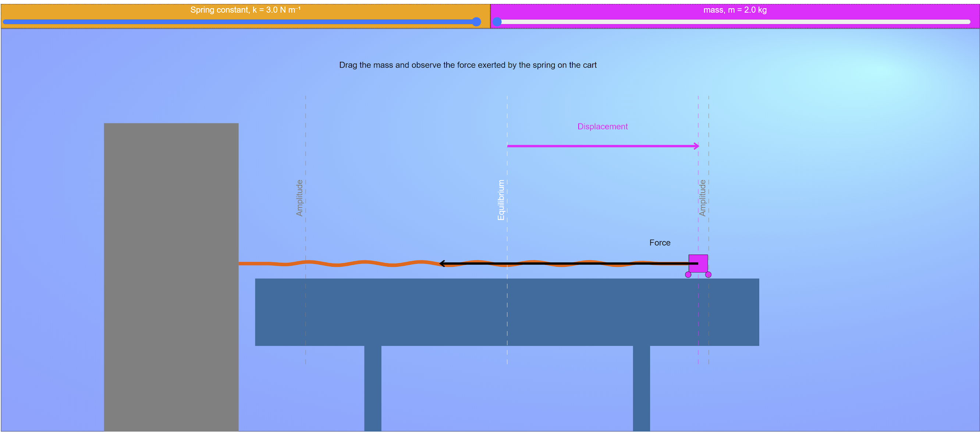Viewport: 980px width, 434px height.
Task: Click the mass value label text
Action: click(735, 10)
